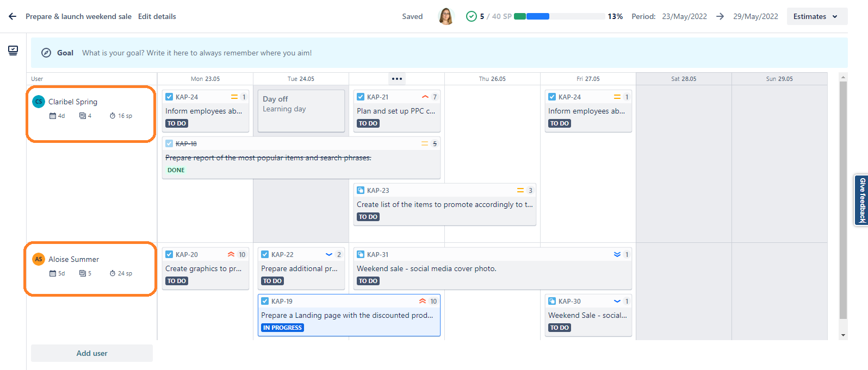The width and height of the screenshot is (868, 370).
Task: Click KAP-22 low priority chevron icon
Action: tap(329, 254)
